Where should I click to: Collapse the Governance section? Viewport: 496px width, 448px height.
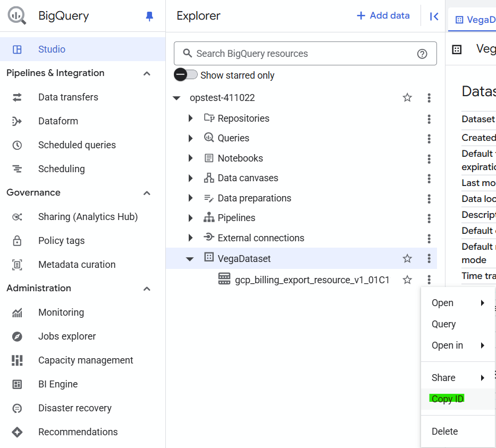(x=147, y=193)
